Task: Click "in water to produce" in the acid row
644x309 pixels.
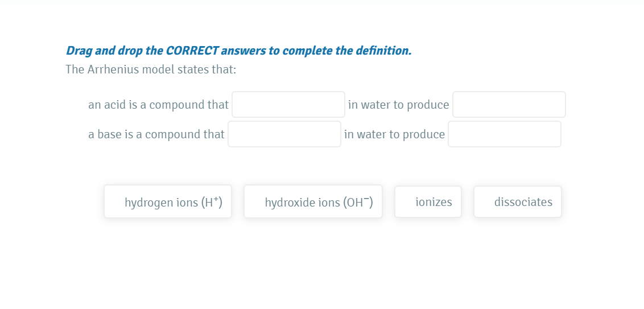Action: pyautogui.click(x=398, y=105)
